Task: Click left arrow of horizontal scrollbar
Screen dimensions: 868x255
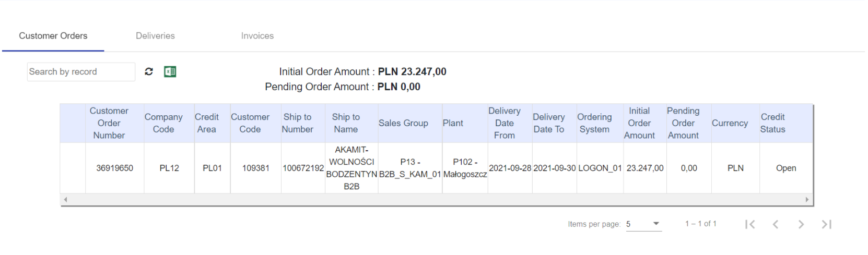Action: (x=65, y=200)
